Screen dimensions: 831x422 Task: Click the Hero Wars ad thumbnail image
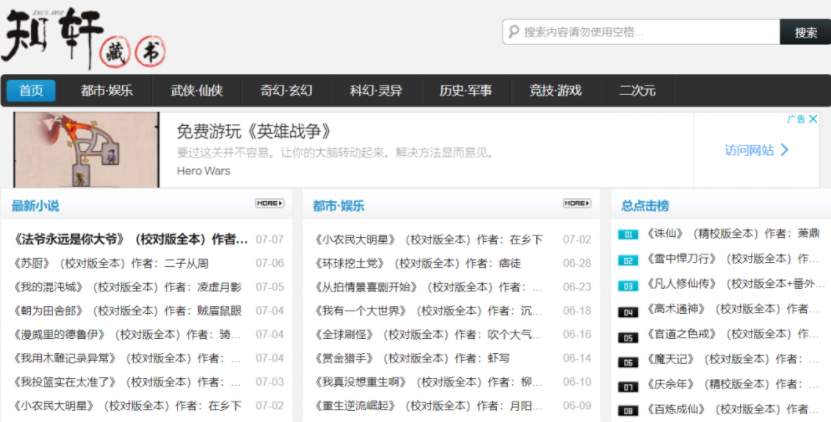tap(86, 149)
